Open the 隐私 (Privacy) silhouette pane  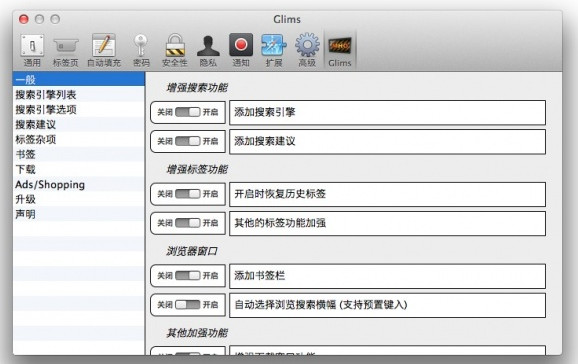208,51
